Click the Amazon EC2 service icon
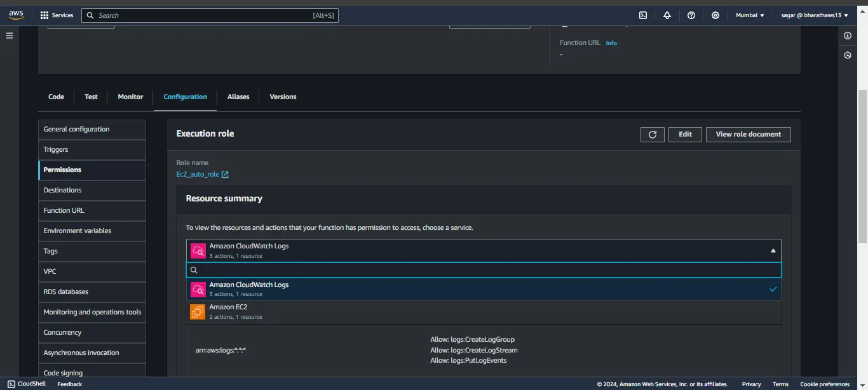Image resolution: width=868 pixels, height=390 pixels. coord(198,312)
